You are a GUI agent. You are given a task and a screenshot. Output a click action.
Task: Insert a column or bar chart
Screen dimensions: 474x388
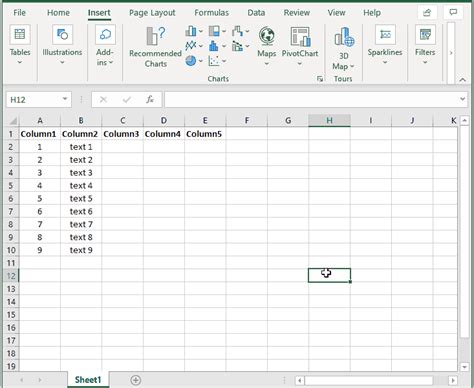pos(194,31)
